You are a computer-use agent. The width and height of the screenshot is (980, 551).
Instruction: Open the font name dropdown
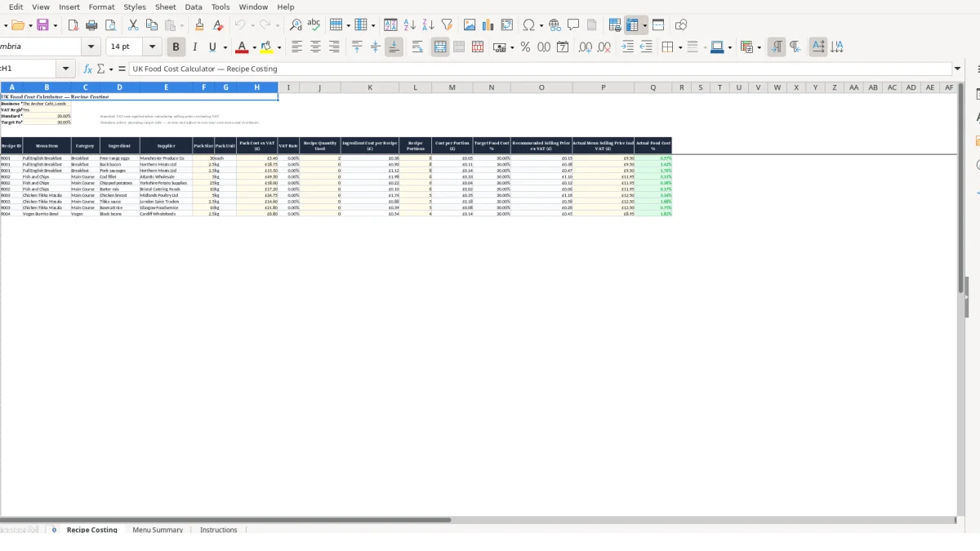91,47
